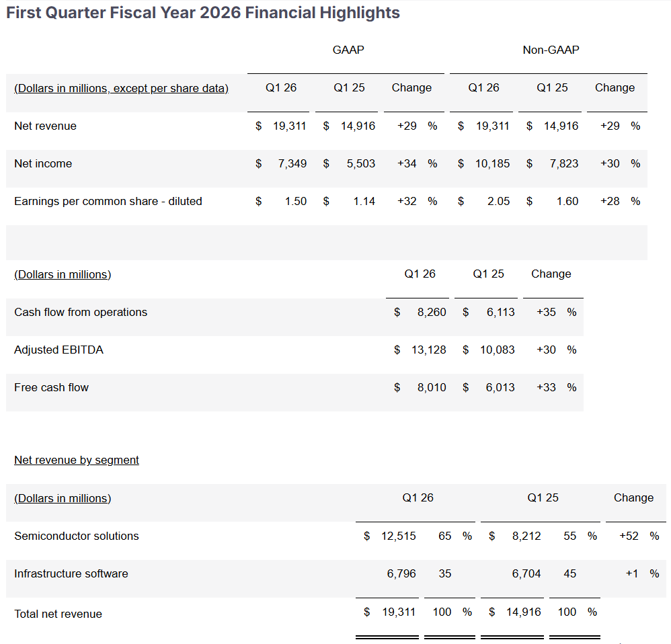
Task: Click the GAAP net income value 7,349
Action: 292,163
